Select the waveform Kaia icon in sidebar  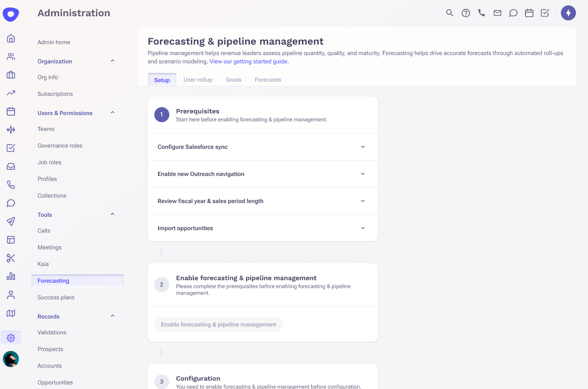pyautogui.click(x=11, y=130)
